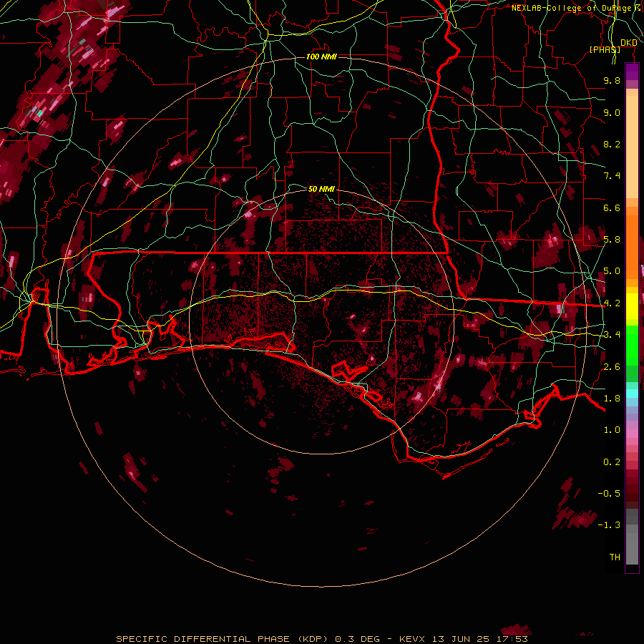Click the 50 NMI range ring label
The width and height of the screenshot is (644, 644).
(321, 189)
